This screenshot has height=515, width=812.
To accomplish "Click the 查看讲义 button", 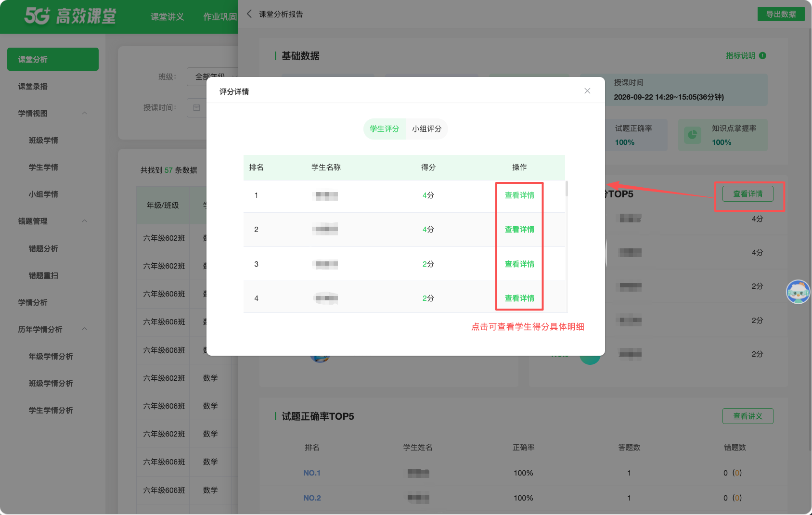I will click(748, 416).
